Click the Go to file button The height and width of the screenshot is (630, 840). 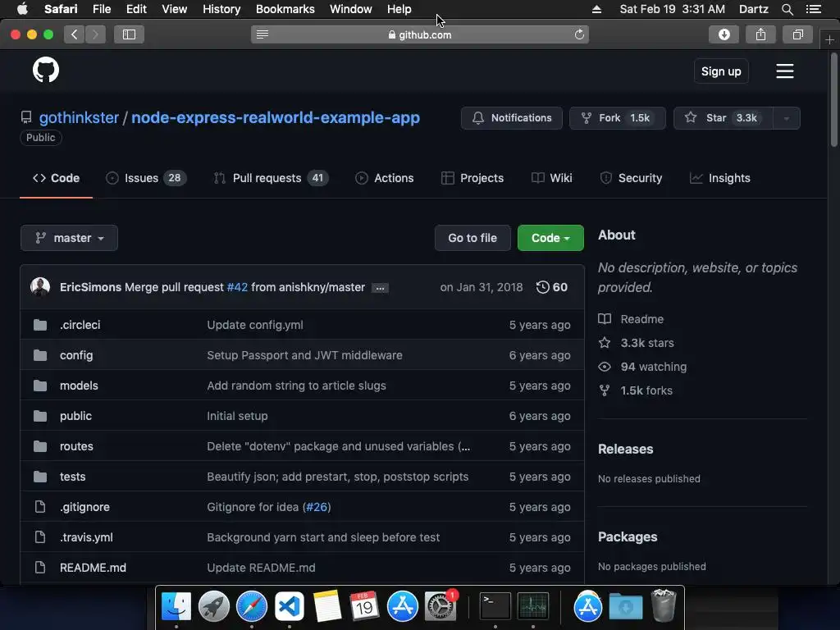coord(472,238)
